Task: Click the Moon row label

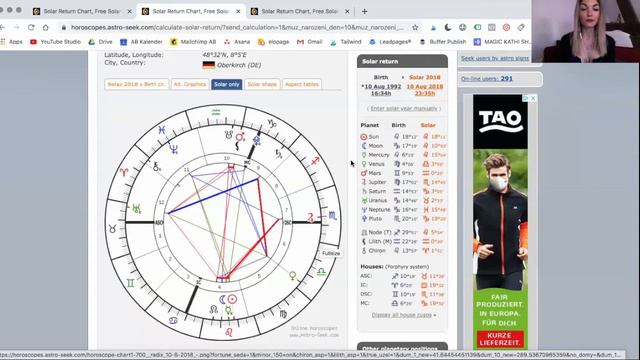Action: click(x=376, y=146)
